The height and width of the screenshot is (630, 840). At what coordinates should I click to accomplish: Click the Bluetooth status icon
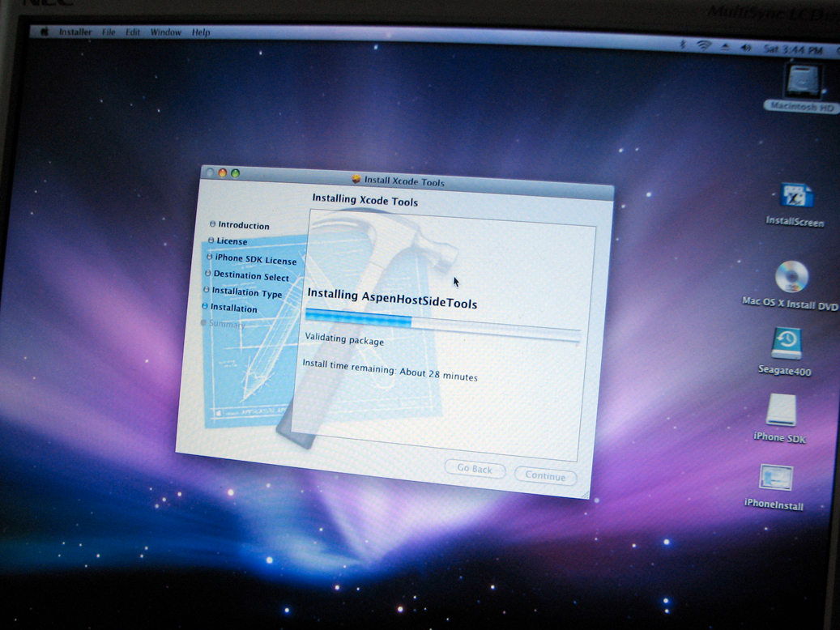[683, 45]
